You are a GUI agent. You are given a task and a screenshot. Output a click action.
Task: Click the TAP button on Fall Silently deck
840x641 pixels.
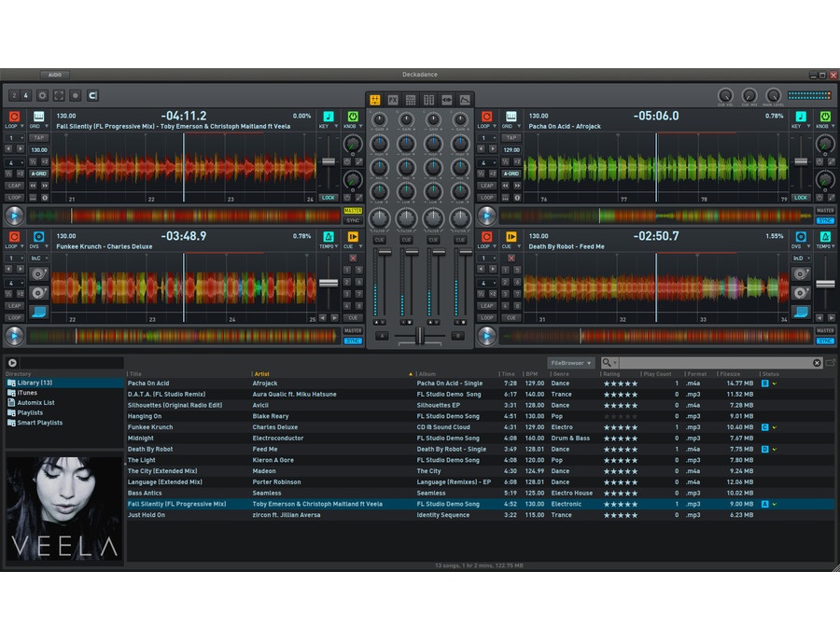click(x=38, y=137)
